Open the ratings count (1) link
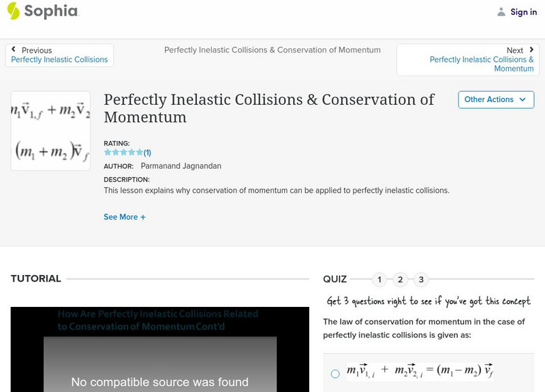Viewport: 545px width, 392px height. pyautogui.click(x=147, y=152)
